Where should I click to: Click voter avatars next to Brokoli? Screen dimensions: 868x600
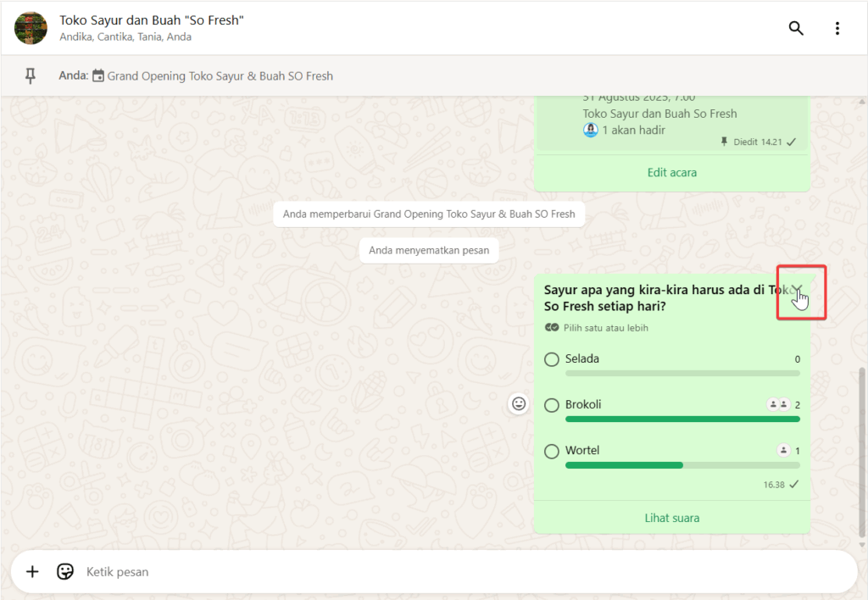pyautogui.click(x=777, y=405)
